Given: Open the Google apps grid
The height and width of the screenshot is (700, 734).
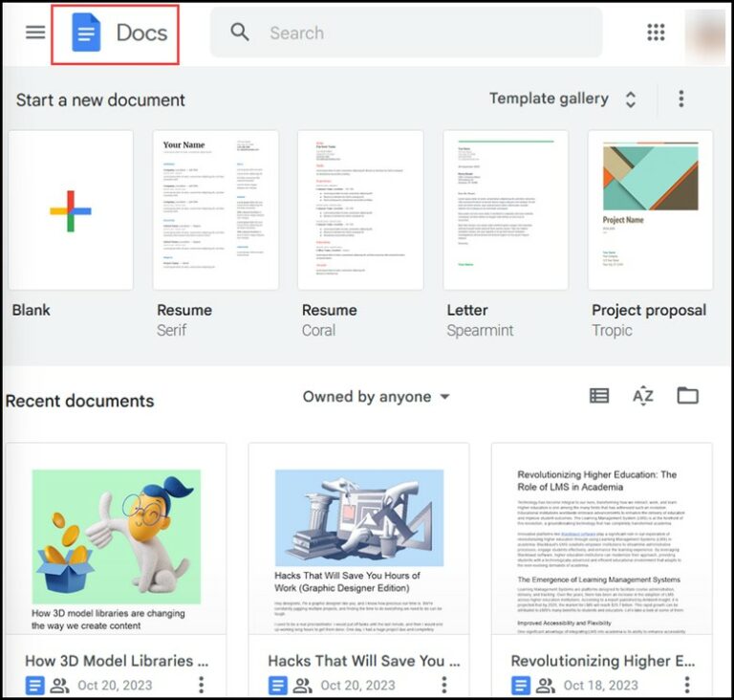Looking at the screenshot, I should click(656, 33).
